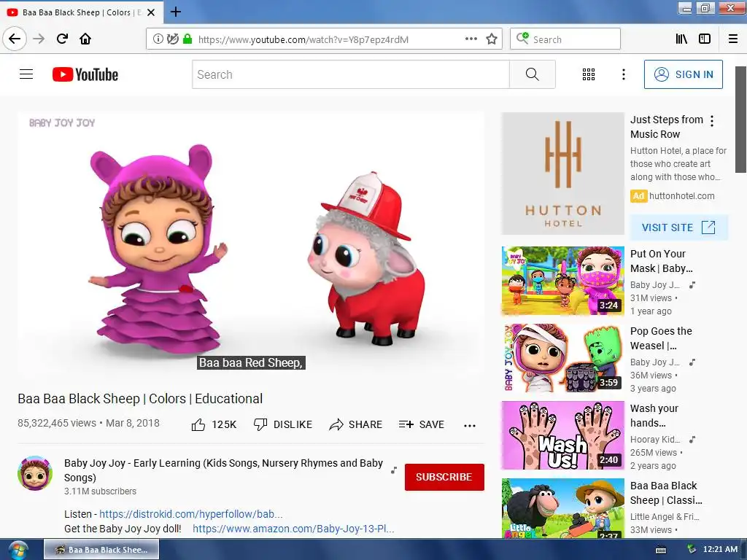This screenshot has height=560, width=747.
Task: Open the Baby Joy Joy channel name link
Action: pyautogui.click(x=223, y=470)
